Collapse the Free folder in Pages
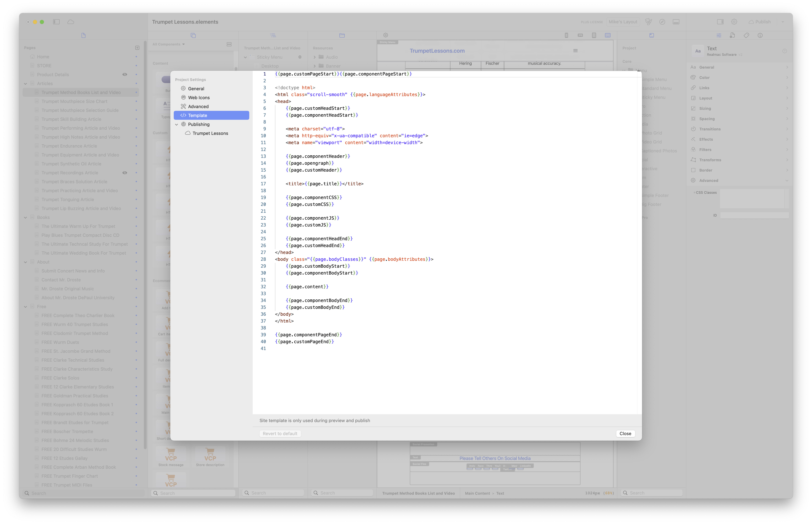The image size is (812, 524). click(26, 307)
